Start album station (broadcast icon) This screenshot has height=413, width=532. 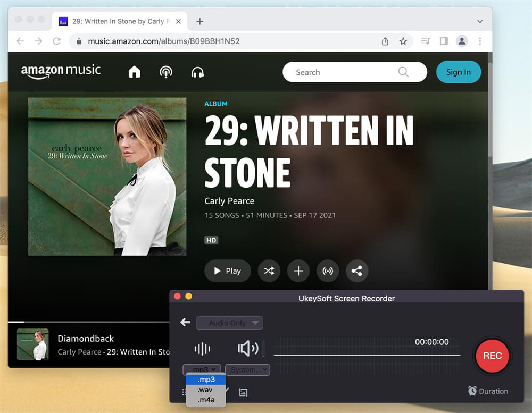click(x=327, y=271)
